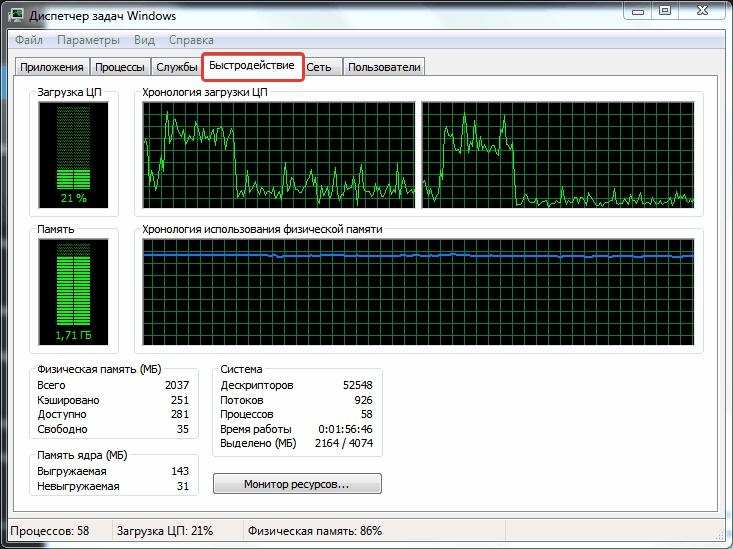Image resolution: width=733 pixels, height=549 pixels.
Task: Click the Память ядра (МБ) group label
Action: point(82,455)
